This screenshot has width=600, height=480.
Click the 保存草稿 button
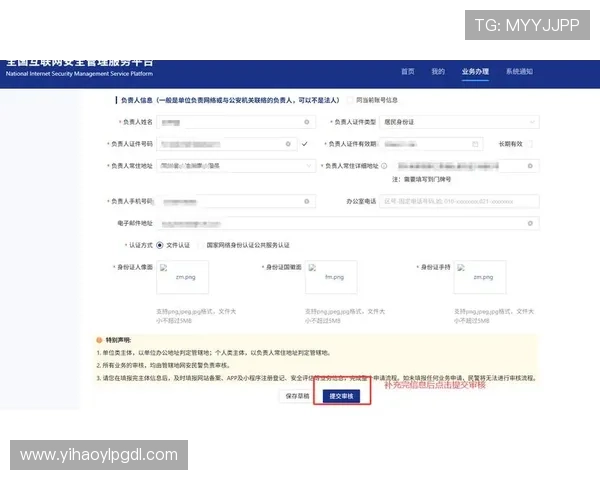(x=297, y=396)
